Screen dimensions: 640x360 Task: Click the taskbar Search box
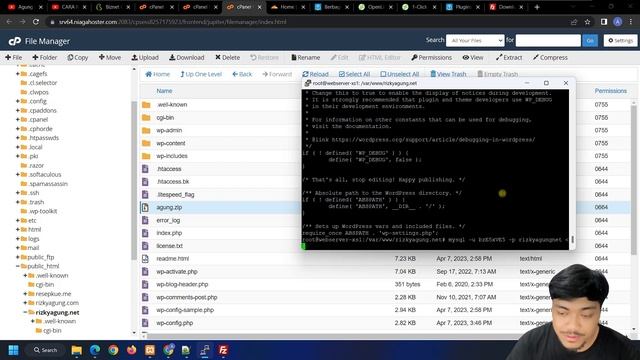click(45, 350)
